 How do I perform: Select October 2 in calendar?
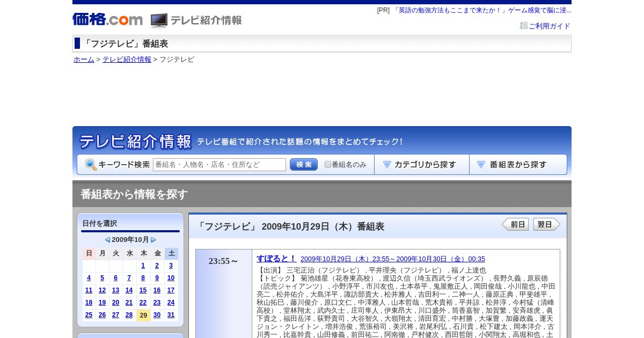[157, 266]
